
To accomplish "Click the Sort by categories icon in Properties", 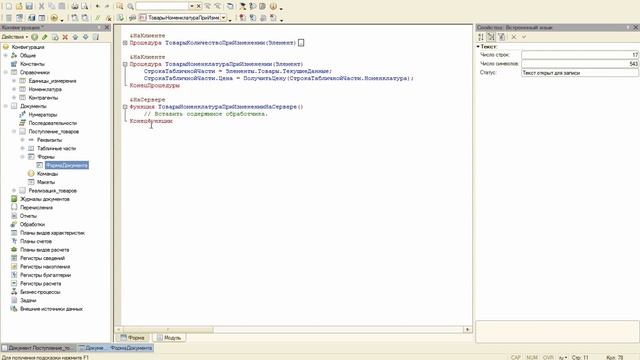I will [491, 37].
